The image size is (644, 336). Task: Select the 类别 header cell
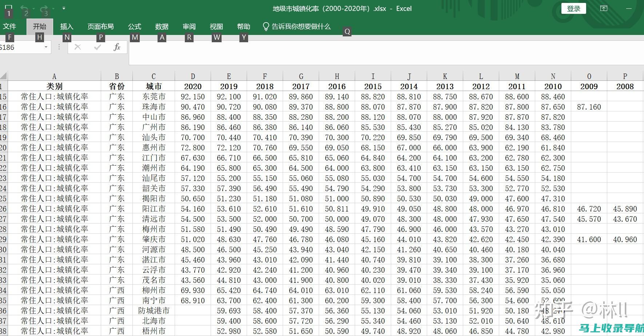tap(54, 86)
